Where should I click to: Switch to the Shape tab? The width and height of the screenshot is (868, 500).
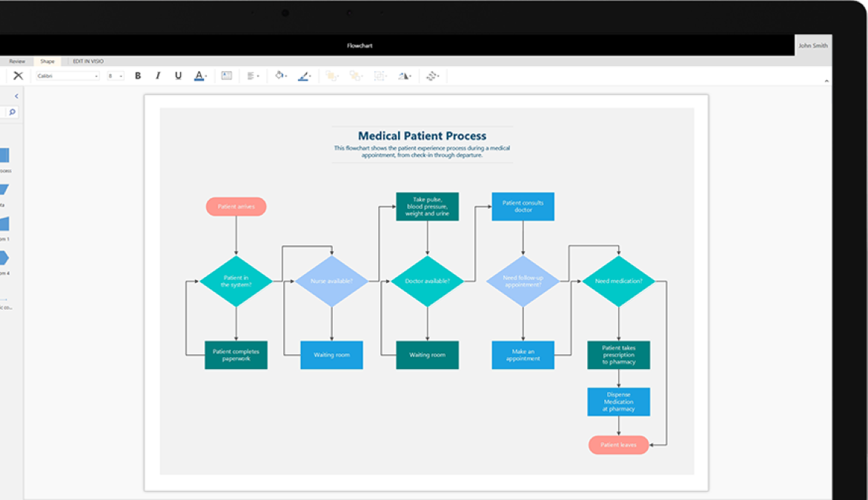47,61
